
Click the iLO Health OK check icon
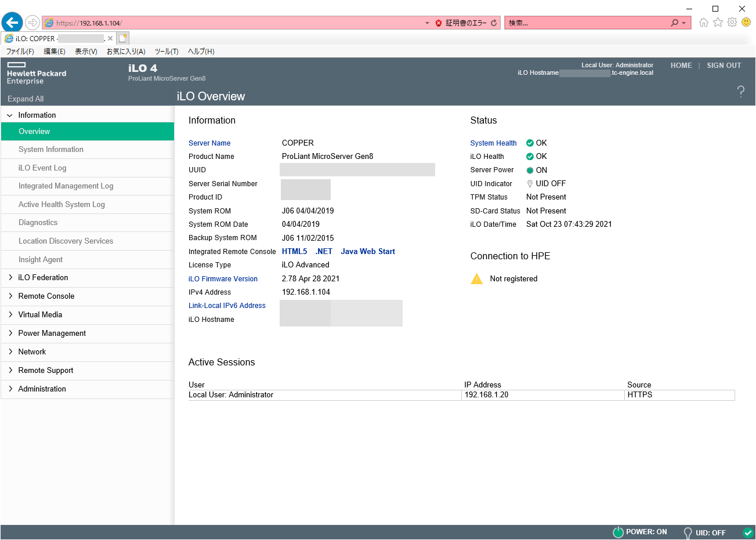(x=530, y=156)
